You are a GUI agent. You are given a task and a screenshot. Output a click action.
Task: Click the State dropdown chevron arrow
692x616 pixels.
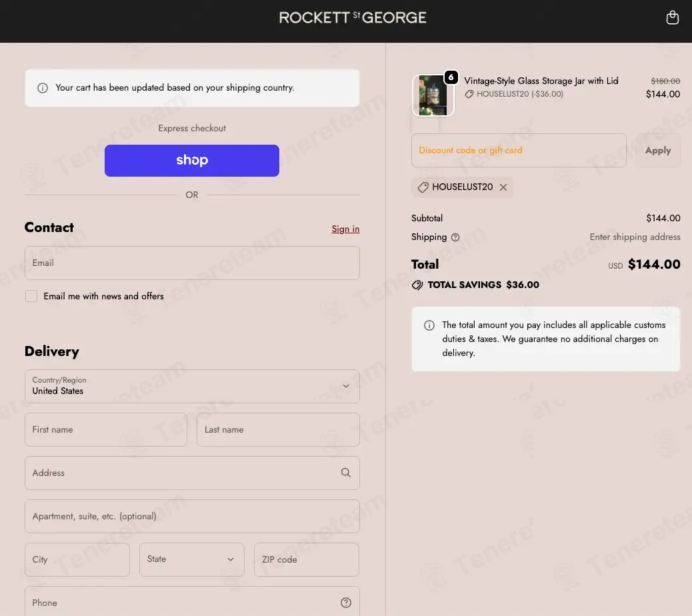[x=231, y=559]
